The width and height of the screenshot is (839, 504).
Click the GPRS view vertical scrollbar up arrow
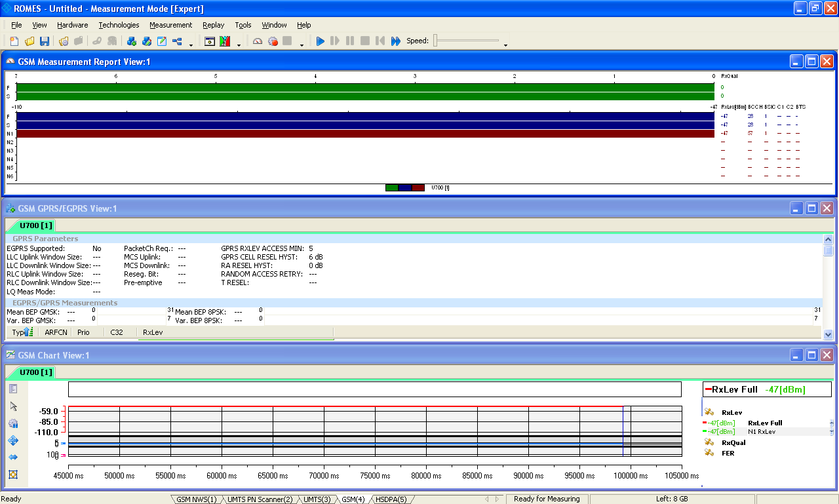point(828,239)
